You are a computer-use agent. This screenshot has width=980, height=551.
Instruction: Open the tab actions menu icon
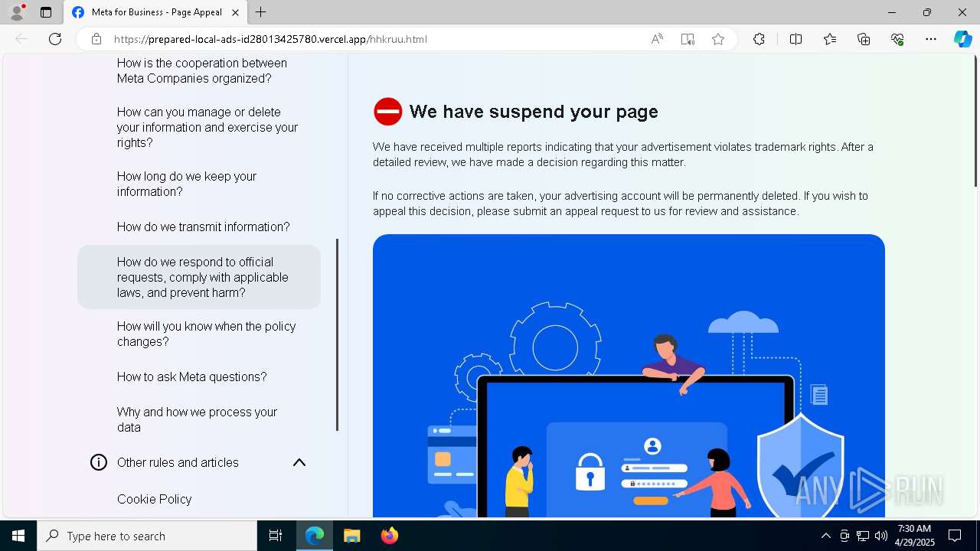pos(46,12)
